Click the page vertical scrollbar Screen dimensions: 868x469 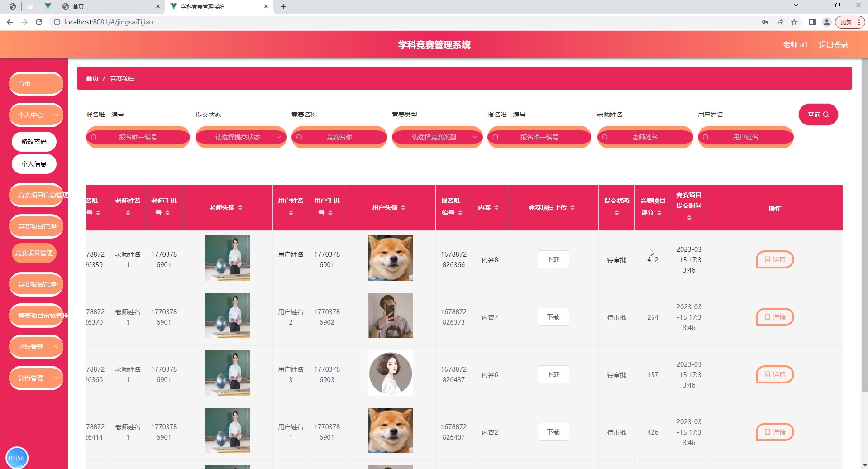tap(864, 226)
